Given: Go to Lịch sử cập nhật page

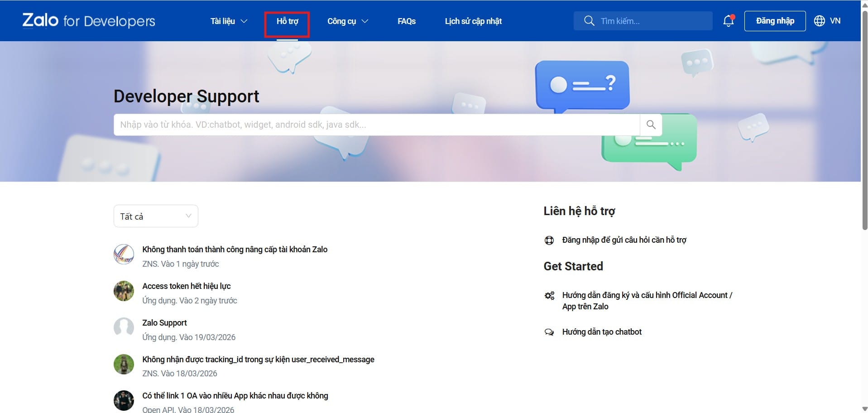Looking at the screenshot, I should 473,21.
